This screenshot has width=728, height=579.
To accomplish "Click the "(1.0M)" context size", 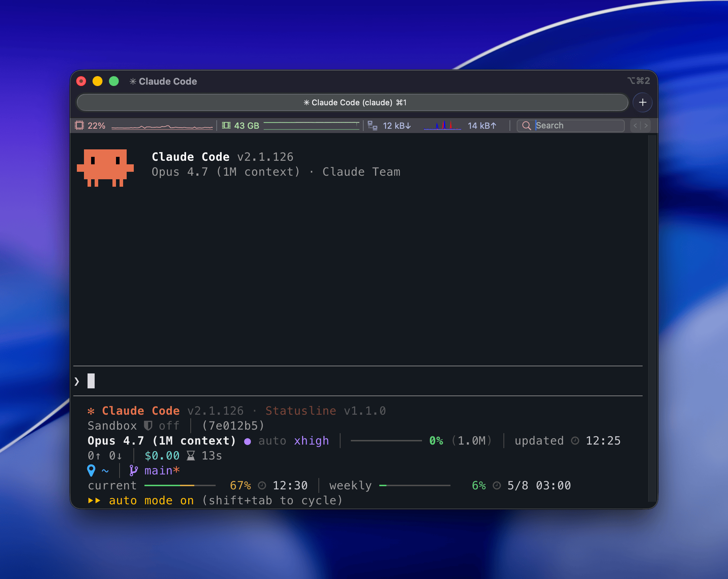I will click(471, 441).
